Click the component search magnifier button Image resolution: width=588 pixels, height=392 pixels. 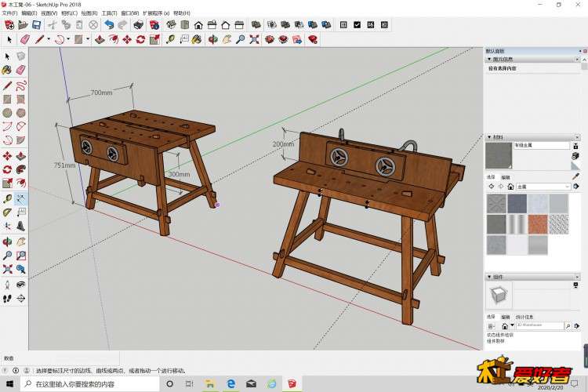pos(568,326)
